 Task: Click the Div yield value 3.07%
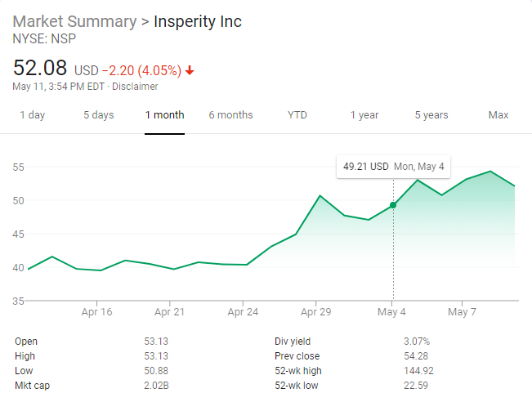click(x=416, y=342)
